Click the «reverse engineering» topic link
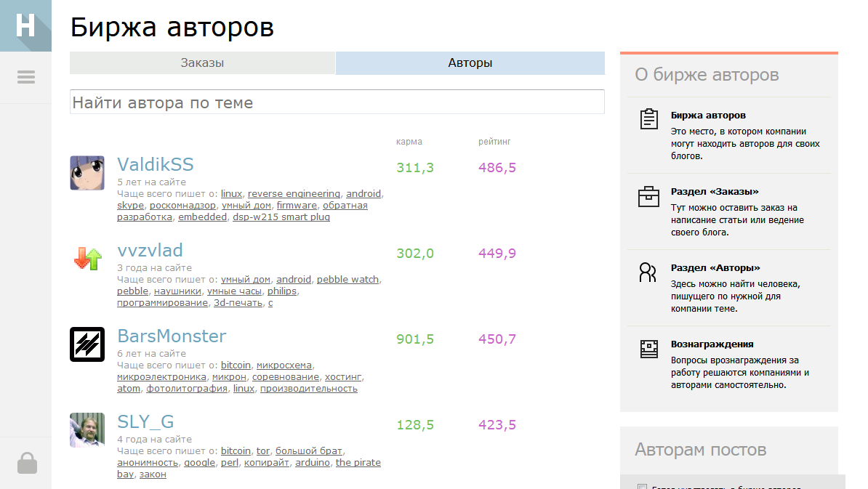Screen dimensions: 868x489 294,193
